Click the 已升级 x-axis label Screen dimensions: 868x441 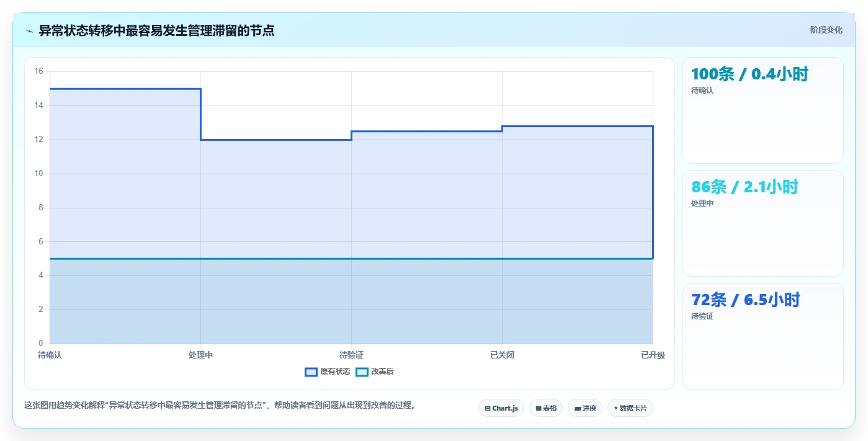pyautogui.click(x=653, y=355)
